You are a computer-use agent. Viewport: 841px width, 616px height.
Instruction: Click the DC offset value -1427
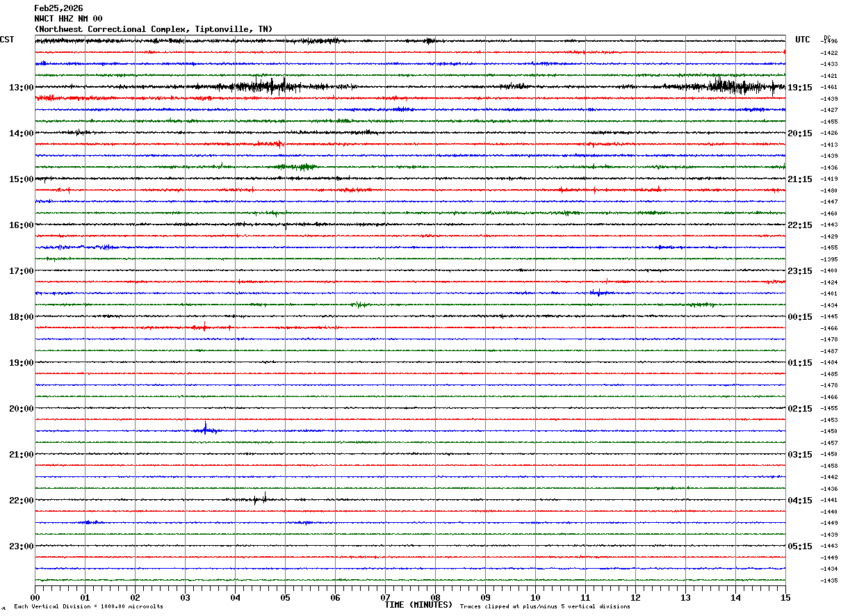click(x=828, y=111)
